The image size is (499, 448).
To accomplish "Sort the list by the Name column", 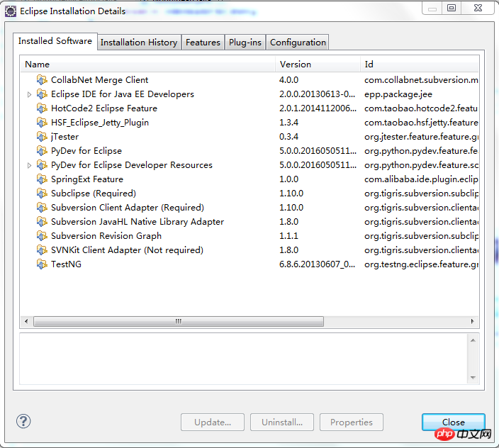I will (x=148, y=65).
